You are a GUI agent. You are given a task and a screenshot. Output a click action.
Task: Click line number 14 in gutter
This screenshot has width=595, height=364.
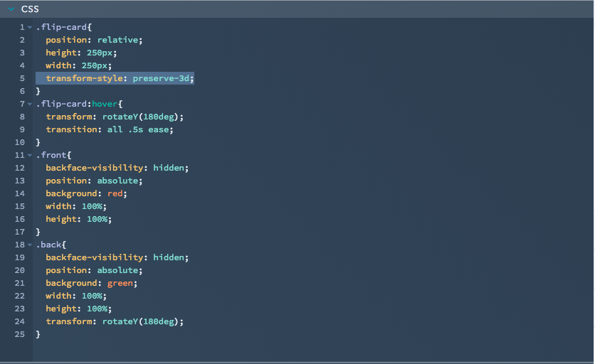coord(20,194)
